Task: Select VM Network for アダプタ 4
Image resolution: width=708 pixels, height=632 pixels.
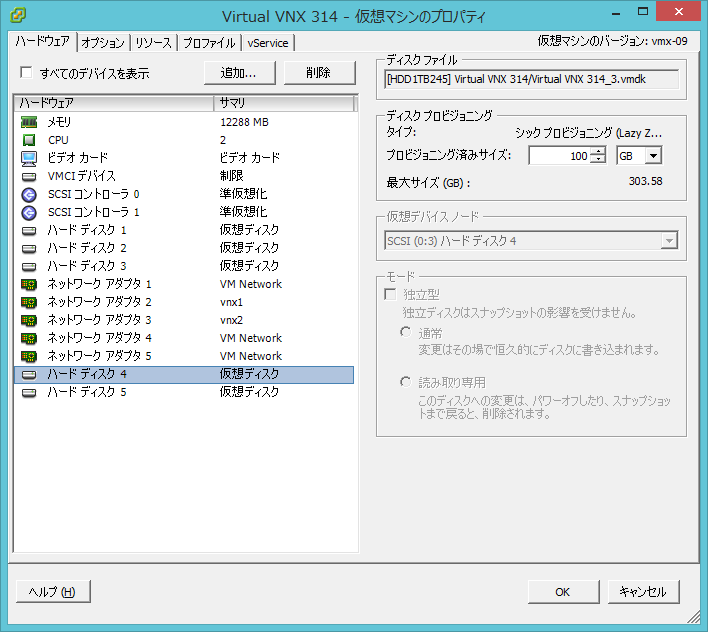Action: click(x=251, y=338)
